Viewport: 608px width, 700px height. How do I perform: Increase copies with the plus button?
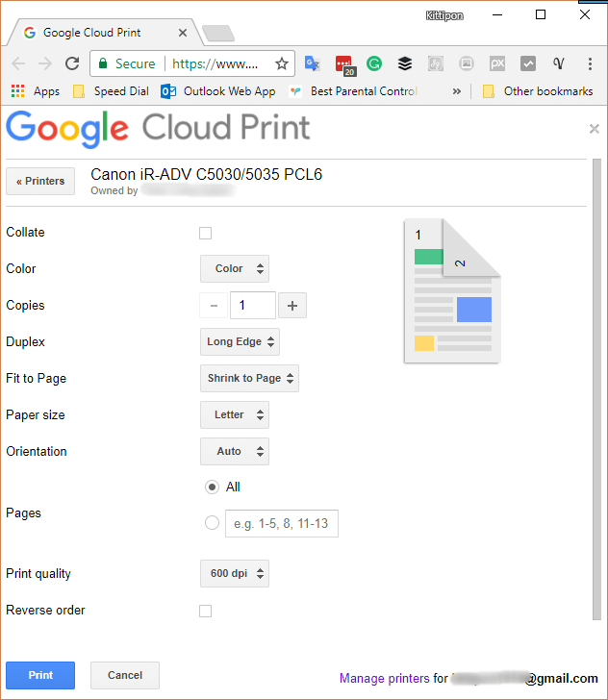pyautogui.click(x=292, y=306)
